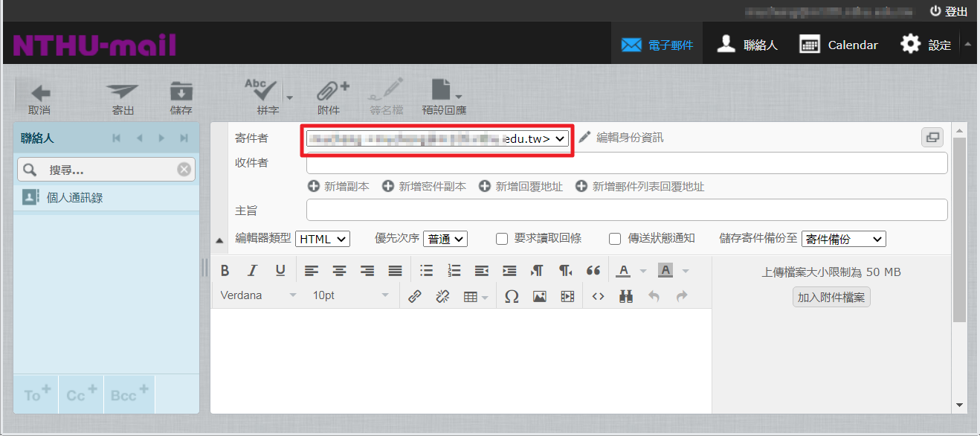Open the Calendar tab
The width and height of the screenshot is (980, 436).
click(x=839, y=45)
